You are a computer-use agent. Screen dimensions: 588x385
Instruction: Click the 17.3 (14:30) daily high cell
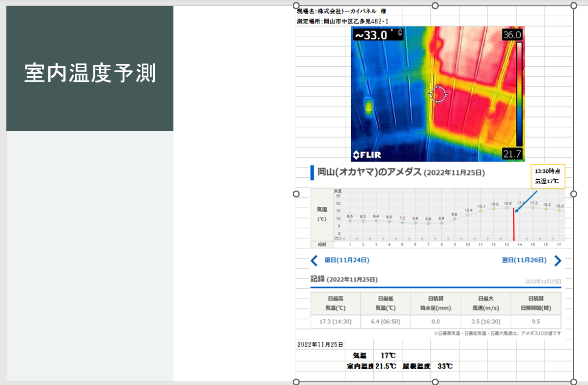pos(335,322)
